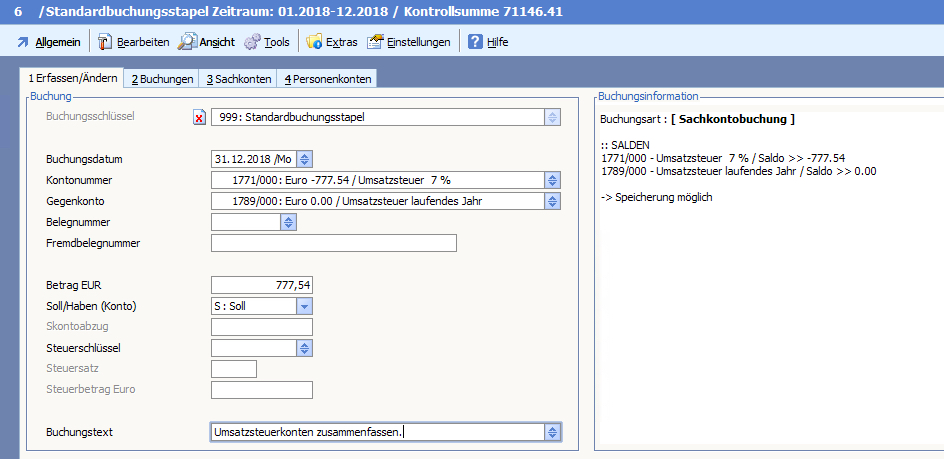Select the 1 Erfassen/Ändern tab
This screenshot has width=944, height=459.
coord(73,77)
